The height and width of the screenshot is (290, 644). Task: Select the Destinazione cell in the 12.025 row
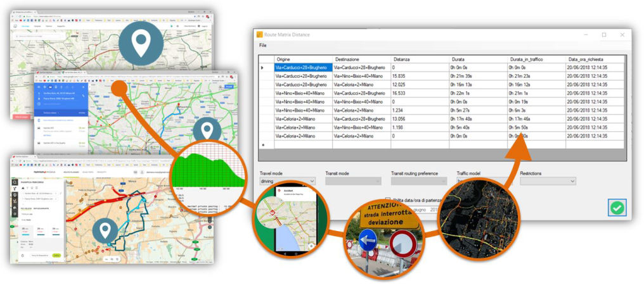point(361,84)
